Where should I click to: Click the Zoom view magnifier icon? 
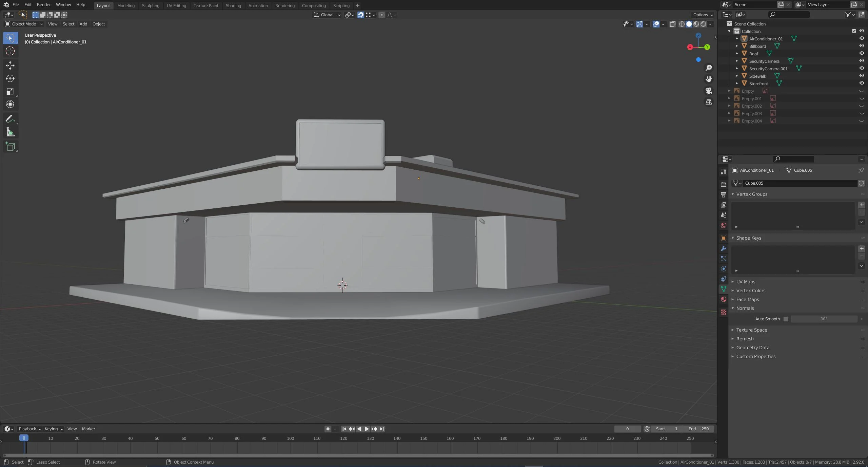click(x=709, y=68)
